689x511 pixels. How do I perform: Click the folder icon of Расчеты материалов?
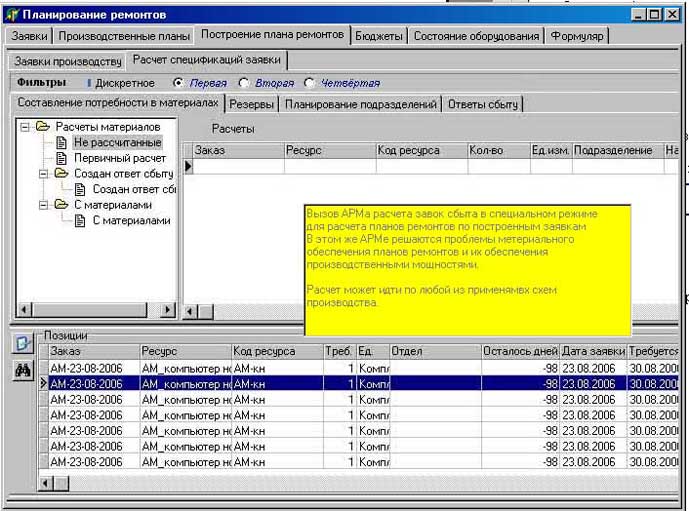point(43,127)
